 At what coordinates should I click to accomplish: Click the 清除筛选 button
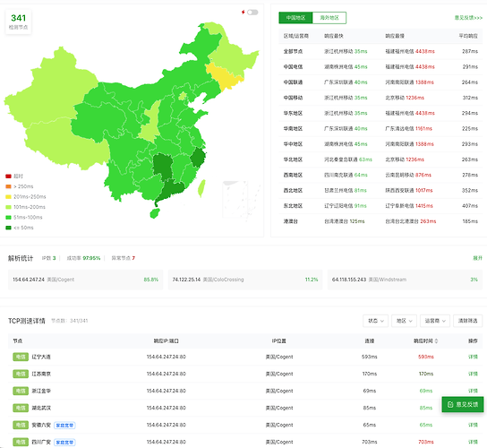coord(467,321)
